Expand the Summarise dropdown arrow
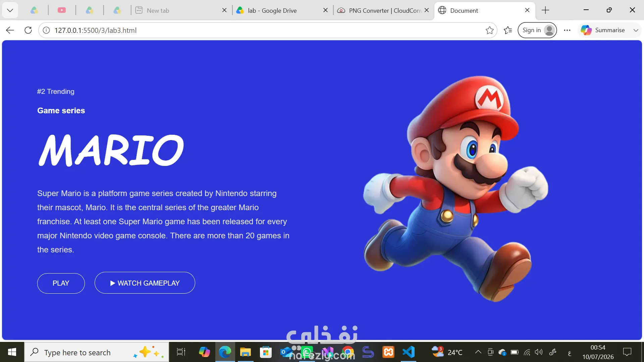The height and width of the screenshot is (362, 644). tap(636, 30)
